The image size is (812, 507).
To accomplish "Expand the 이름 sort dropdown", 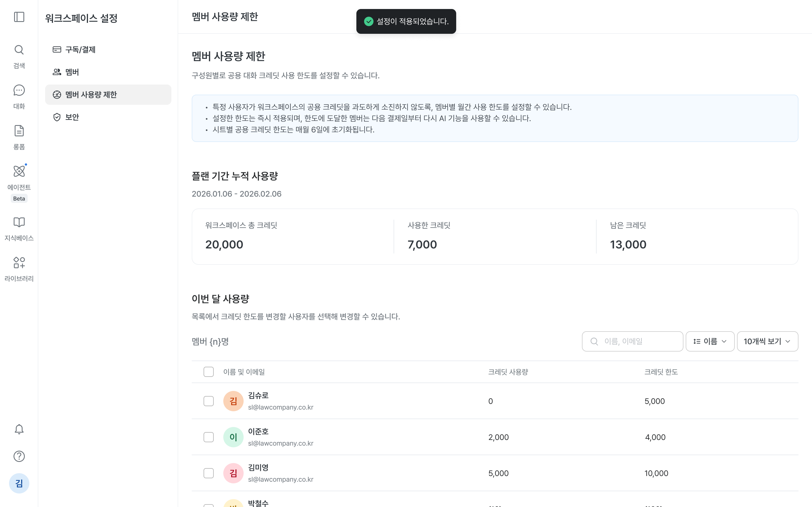I will (710, 341).
